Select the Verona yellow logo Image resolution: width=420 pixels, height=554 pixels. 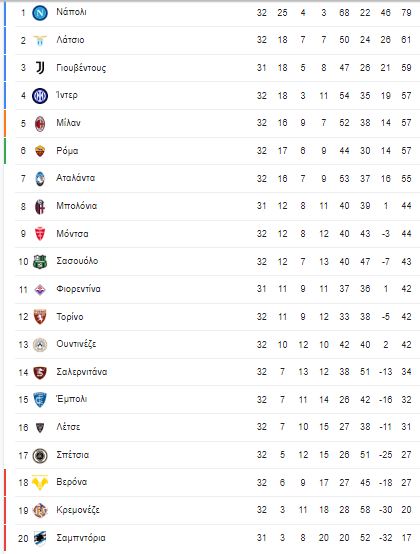click(x=40, y=483)
